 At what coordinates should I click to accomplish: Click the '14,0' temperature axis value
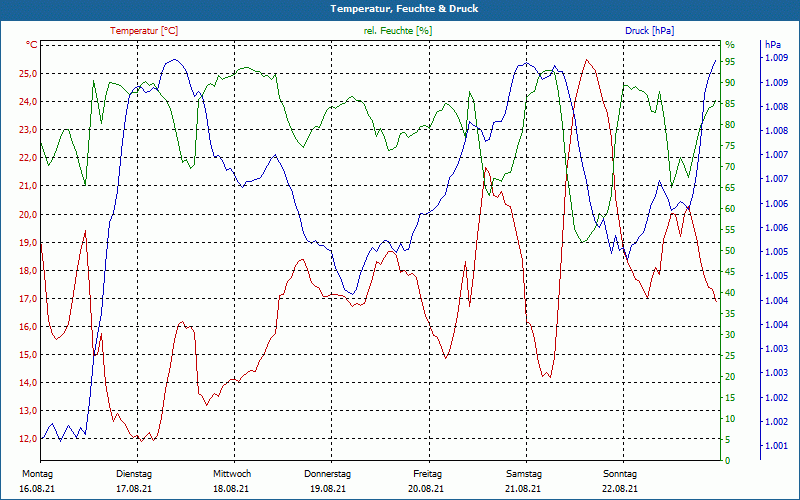coord(28,383)
